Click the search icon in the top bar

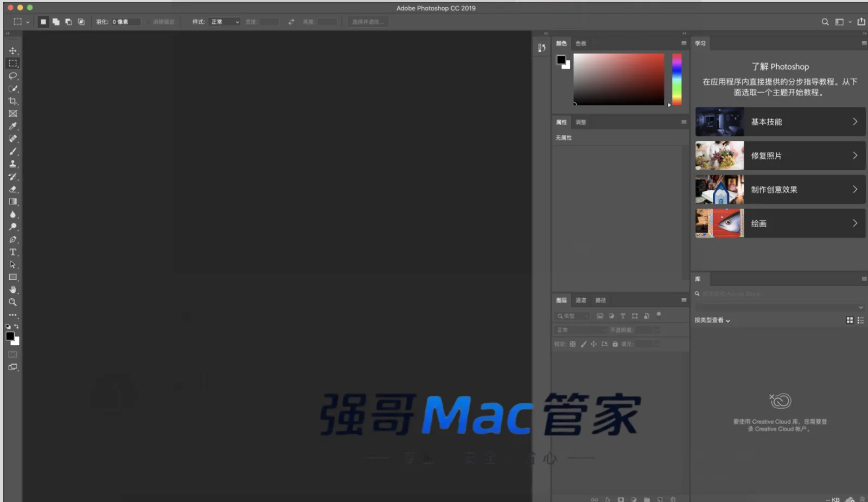tap(825, 22)
